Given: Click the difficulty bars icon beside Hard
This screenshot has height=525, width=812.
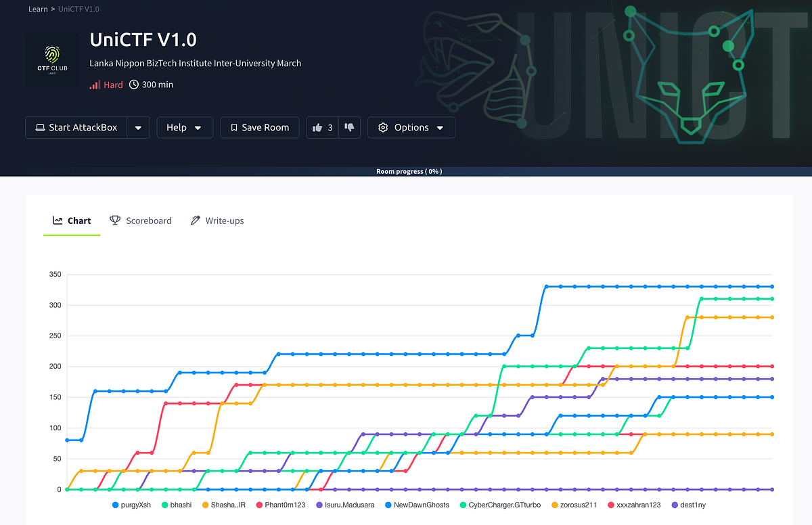Looking at the screenshot, I should click(95, 84).
